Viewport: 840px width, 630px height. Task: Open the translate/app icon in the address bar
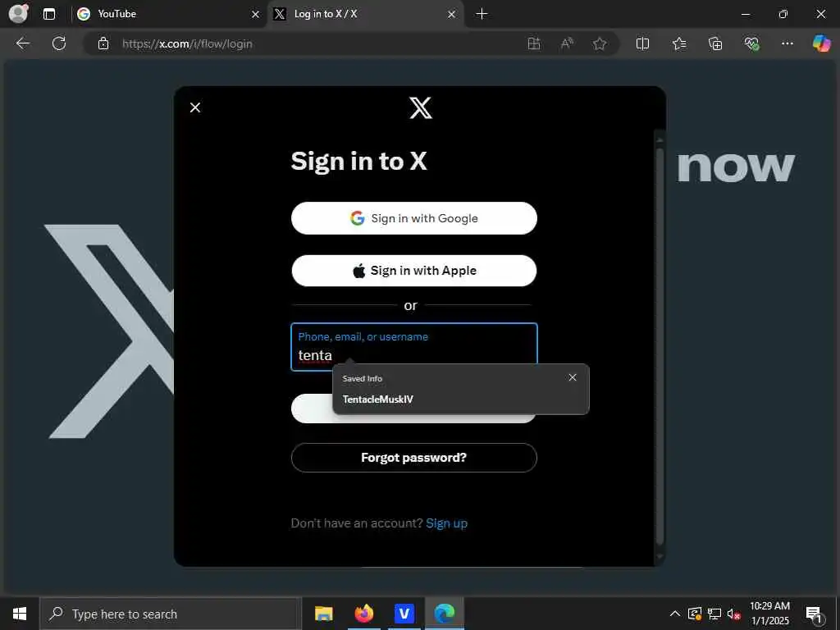[x=533, y=43]
